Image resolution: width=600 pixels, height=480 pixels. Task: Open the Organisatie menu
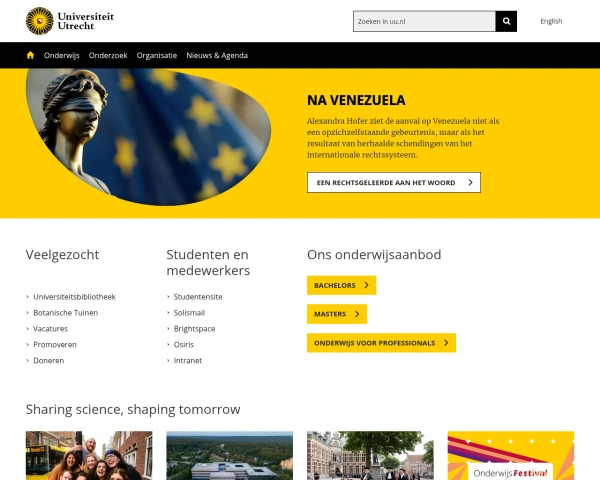(x=157, y=55)
